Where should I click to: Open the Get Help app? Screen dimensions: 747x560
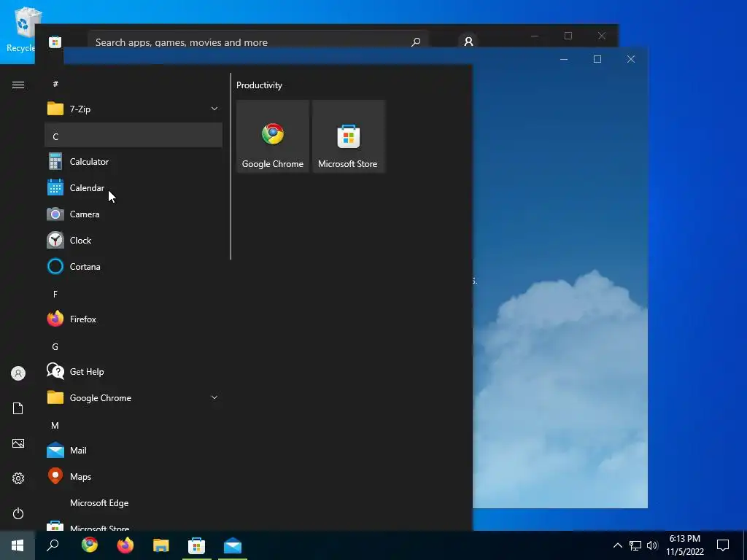(133, 371)
